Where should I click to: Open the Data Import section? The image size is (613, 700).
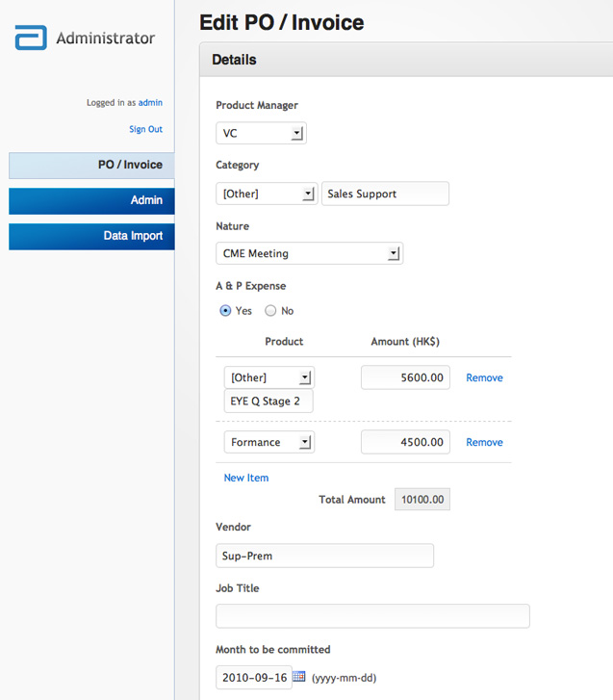[x=91, y=237]
